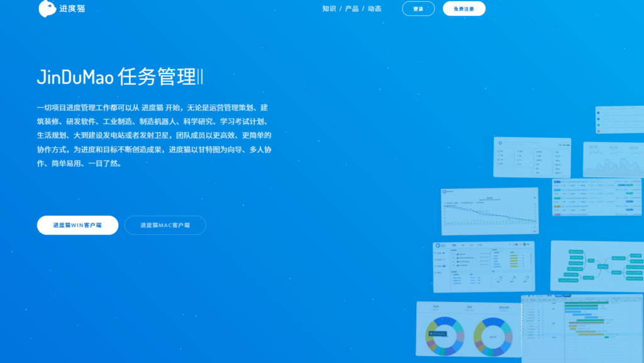644x363 pixels.
Task: Click the search icon in the dashboard preview header
Action: tap(510, 245)
